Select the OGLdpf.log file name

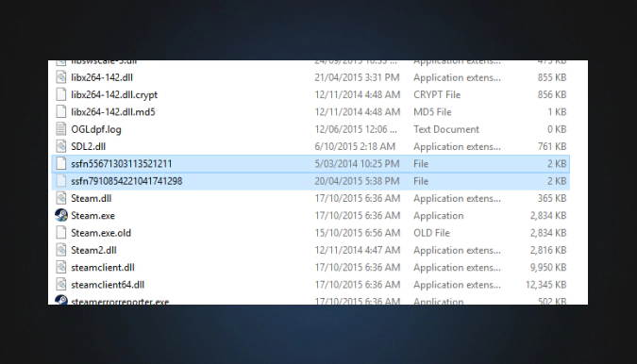[x=96, y=129]
